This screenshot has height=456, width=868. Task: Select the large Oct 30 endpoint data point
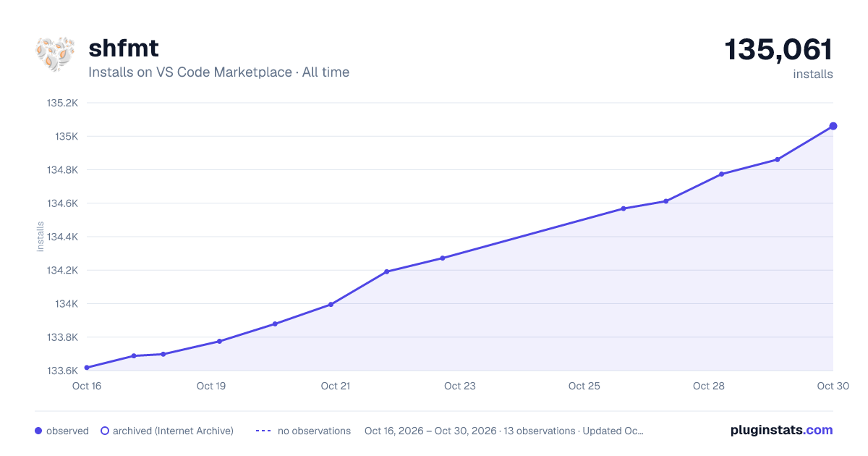point(833,126)
